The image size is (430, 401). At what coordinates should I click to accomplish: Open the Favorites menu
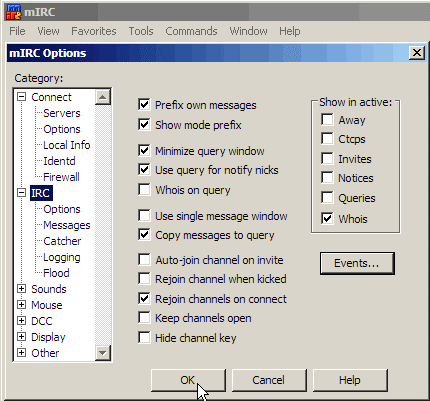click(x=94, y=31)
